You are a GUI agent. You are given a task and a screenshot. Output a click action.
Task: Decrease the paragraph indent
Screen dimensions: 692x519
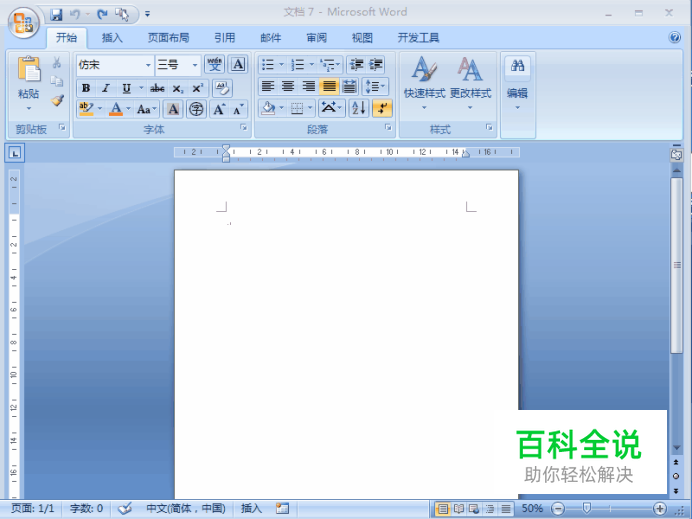356,65
